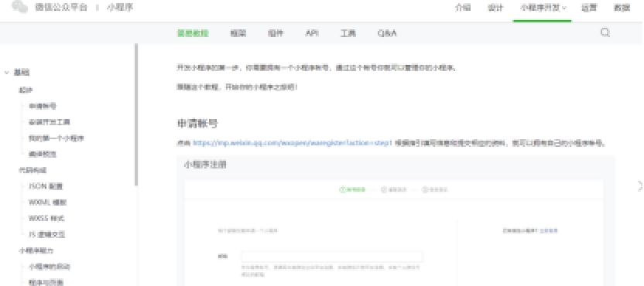Click the 申请帐号 section heading in the article
Screen dimensions: 644x286
(197, 124)
